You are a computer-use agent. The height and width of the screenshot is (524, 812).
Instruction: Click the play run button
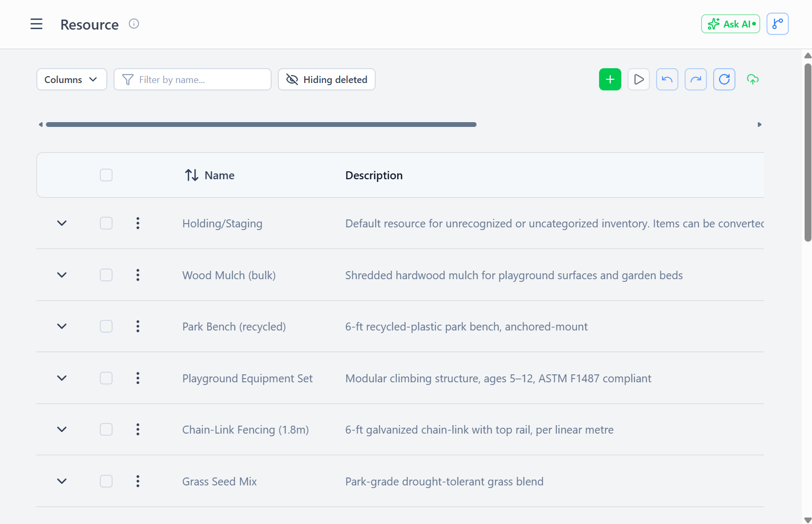coord(639,79)
